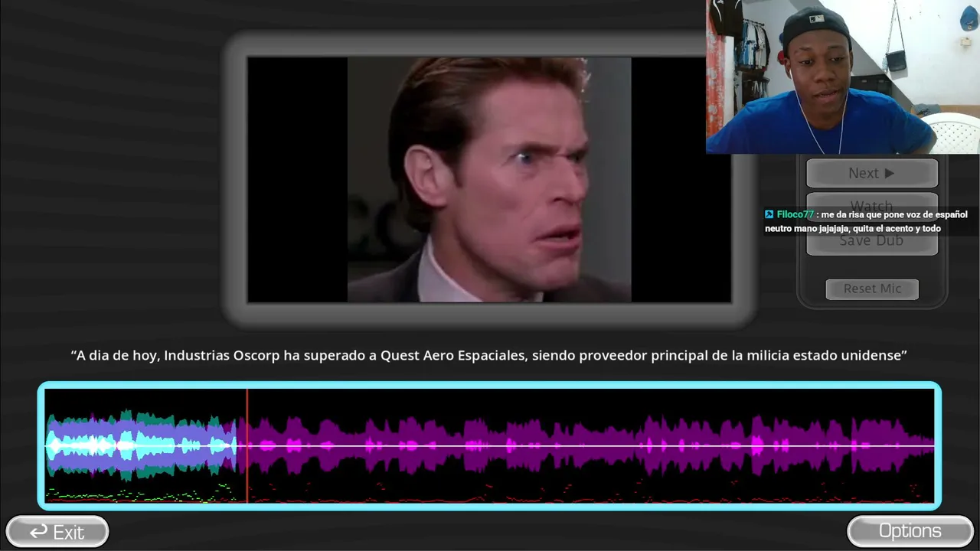Viewport: 980px width, 551px height.
Task: Click the Next button
Action: click(871, 173)
